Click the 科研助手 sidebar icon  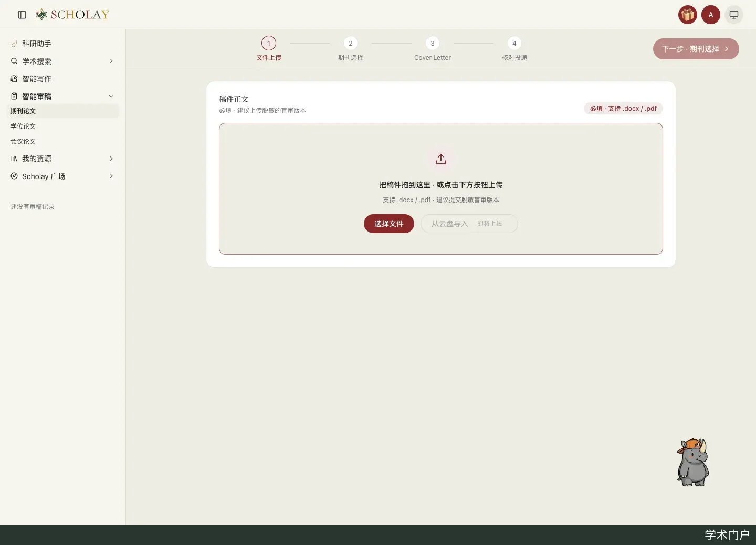click(14, 44)
